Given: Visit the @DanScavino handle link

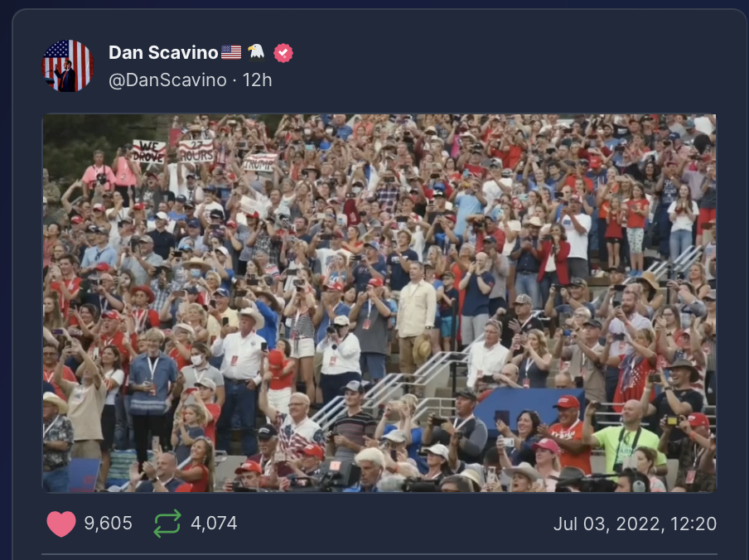Looking at the screenshot, I should coord(167,80).
